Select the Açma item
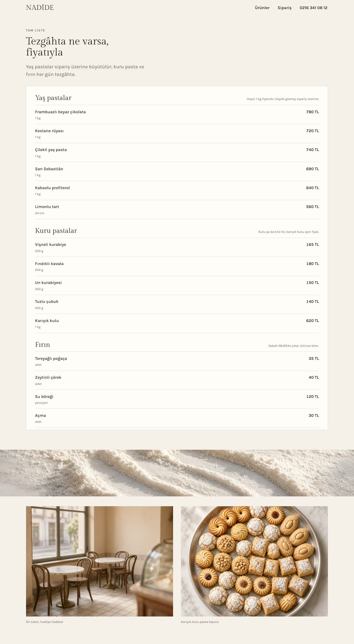 point(177,418)
